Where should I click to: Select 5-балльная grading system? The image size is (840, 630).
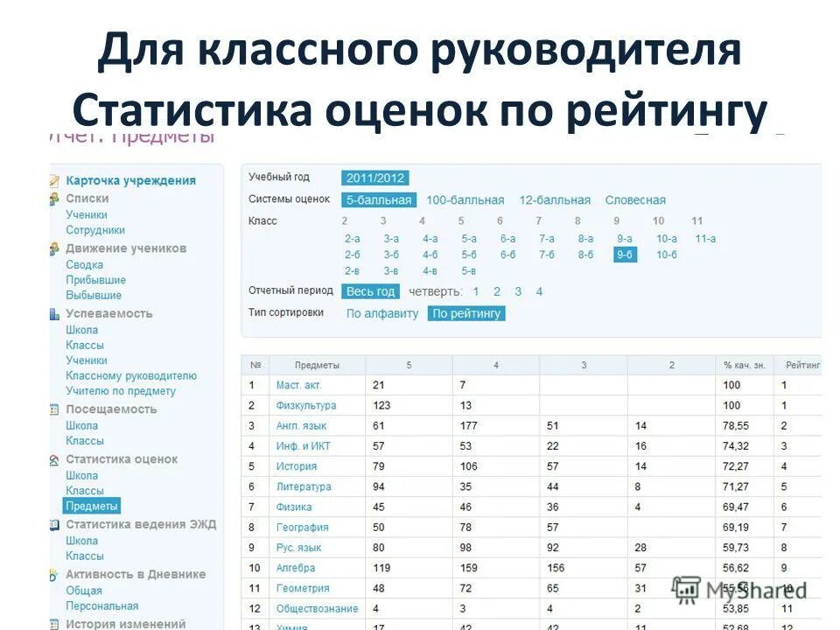pyautogui.click(x=379, y=200)
